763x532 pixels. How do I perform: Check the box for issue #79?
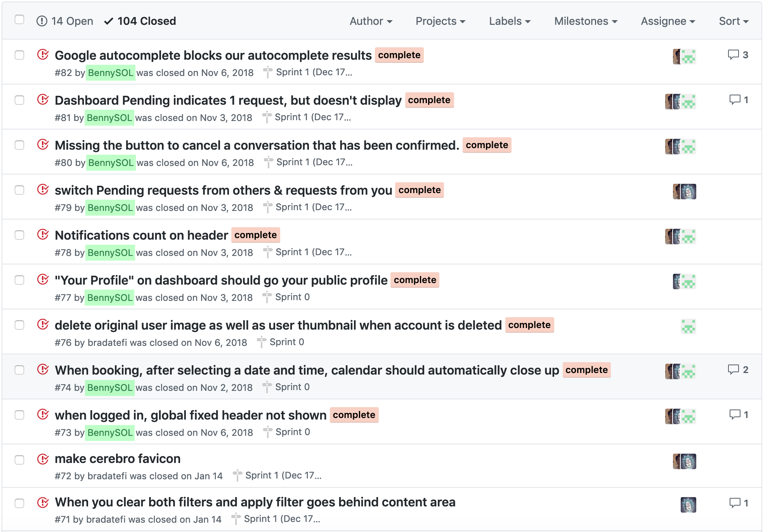pos(19,190)
